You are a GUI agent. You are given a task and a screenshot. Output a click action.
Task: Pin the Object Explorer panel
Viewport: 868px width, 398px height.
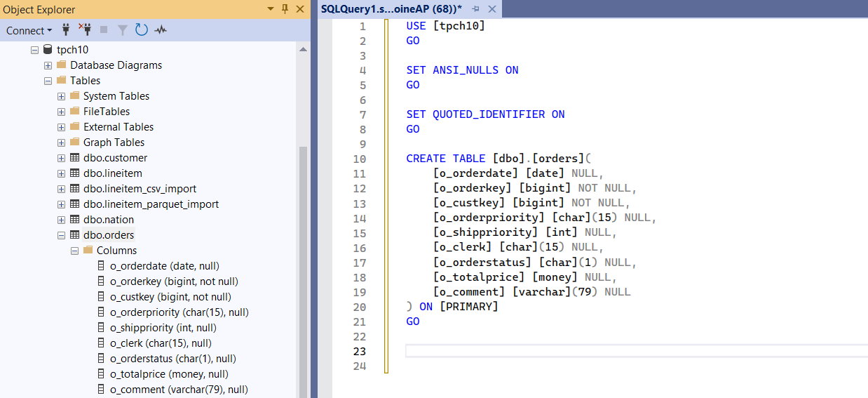click(285, 9)
